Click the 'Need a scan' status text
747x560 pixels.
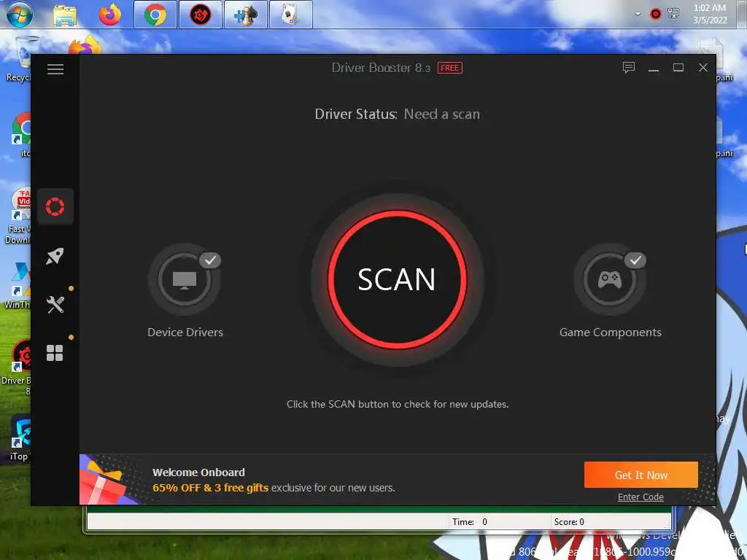[x=441, y=114]
